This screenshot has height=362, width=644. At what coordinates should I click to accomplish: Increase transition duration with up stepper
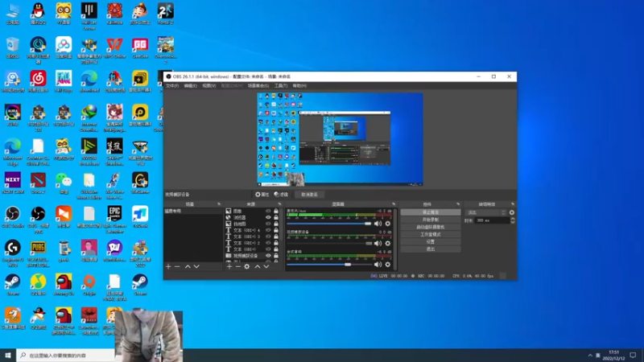pyautogui.click(x=512, y=219)
